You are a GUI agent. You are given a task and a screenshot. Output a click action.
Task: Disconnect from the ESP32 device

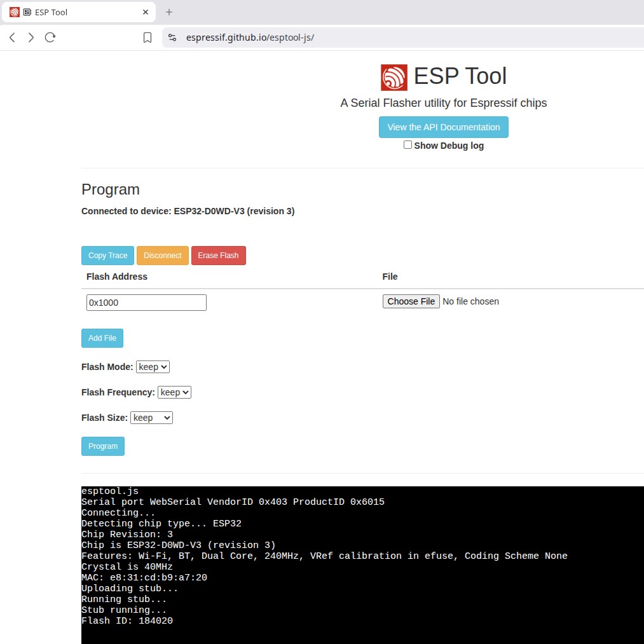pyautogui.click(x=162, y=256)
